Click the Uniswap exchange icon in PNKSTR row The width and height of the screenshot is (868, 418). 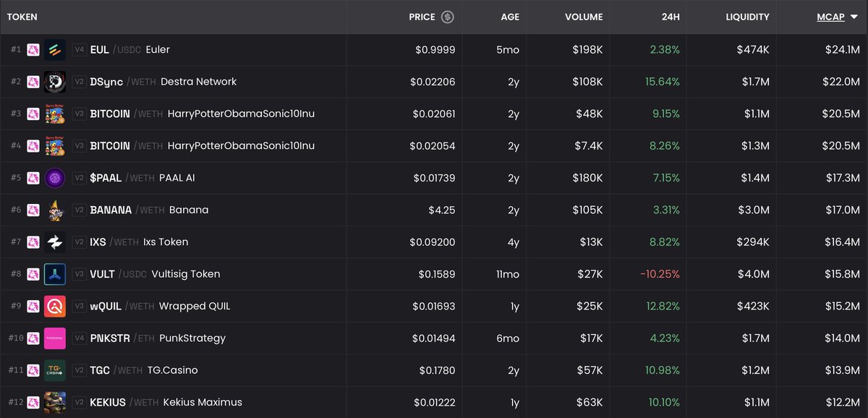(x=33, y=338)
